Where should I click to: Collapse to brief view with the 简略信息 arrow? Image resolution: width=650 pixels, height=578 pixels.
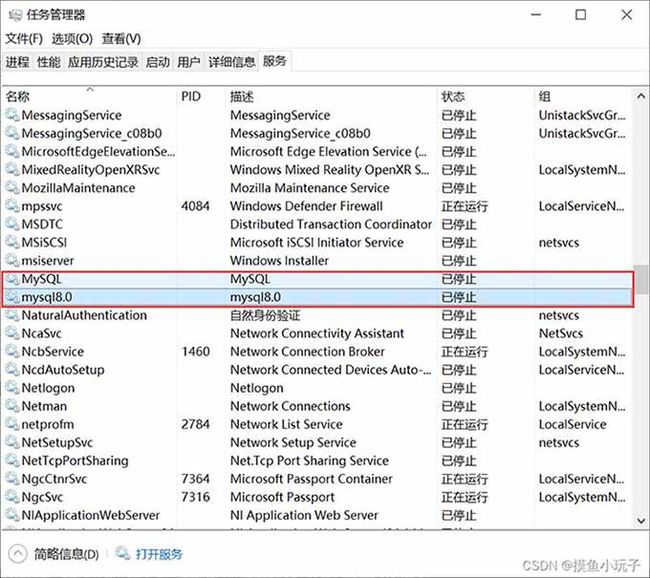point(17,554)
